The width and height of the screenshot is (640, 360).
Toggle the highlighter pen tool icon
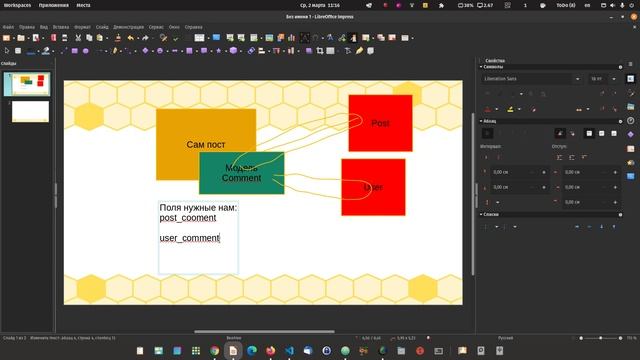click(x=359, y=51)
